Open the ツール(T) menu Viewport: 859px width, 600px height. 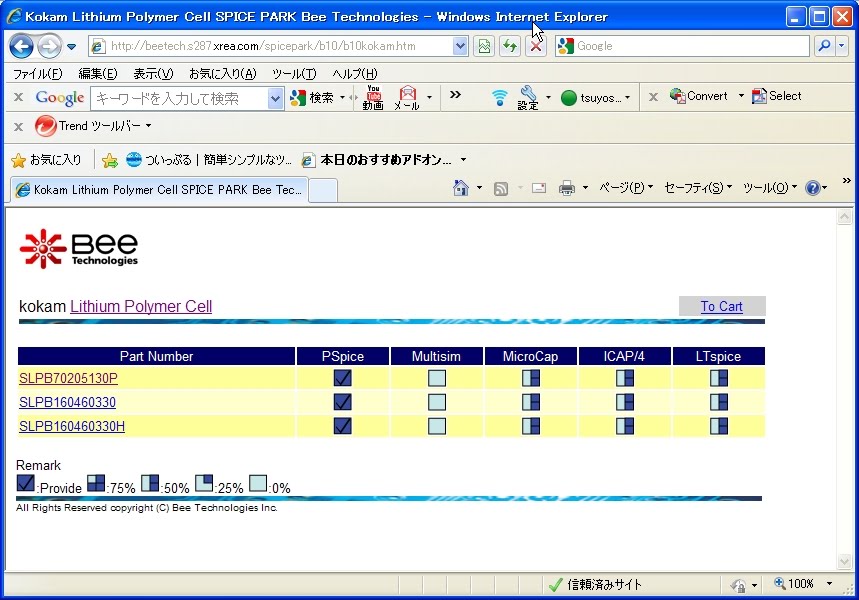294,73
